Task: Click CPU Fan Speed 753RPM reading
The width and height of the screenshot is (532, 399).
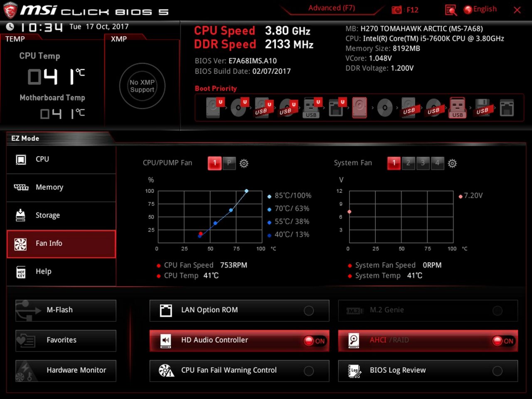Action: (205, 265)
